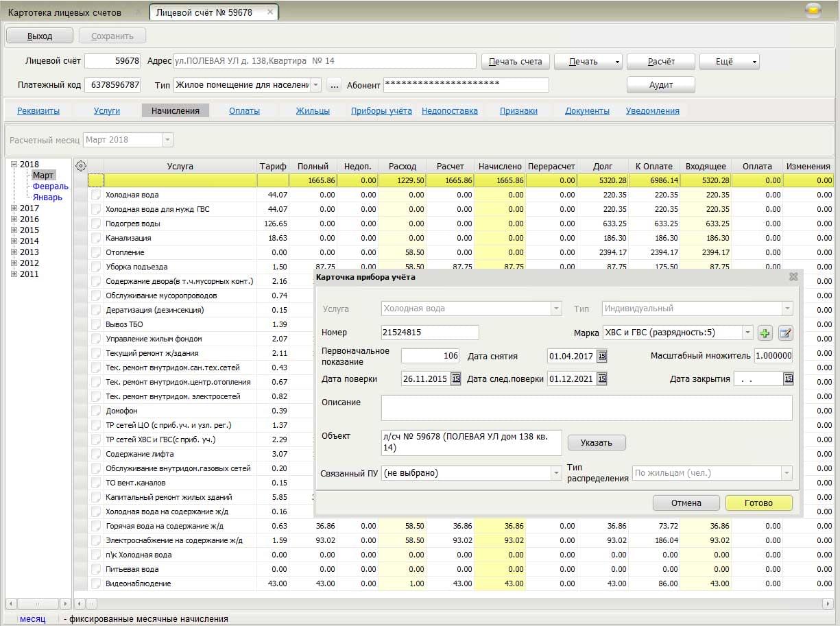Screen dimensions: 840x626
Task: Select Февраль in year tree
Action: pyautogui.click(x=50, y=186)
